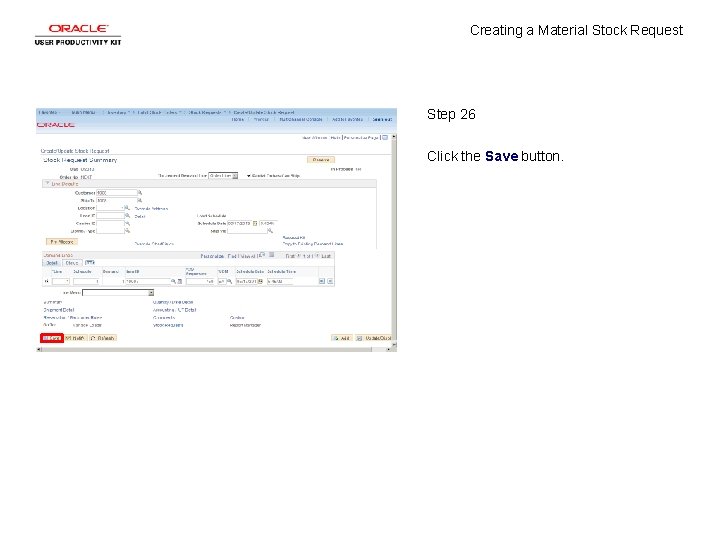Viewport: 720px width, 540px height.
Task: Click icon right of Personalize Page link
Action: [385, 137]
